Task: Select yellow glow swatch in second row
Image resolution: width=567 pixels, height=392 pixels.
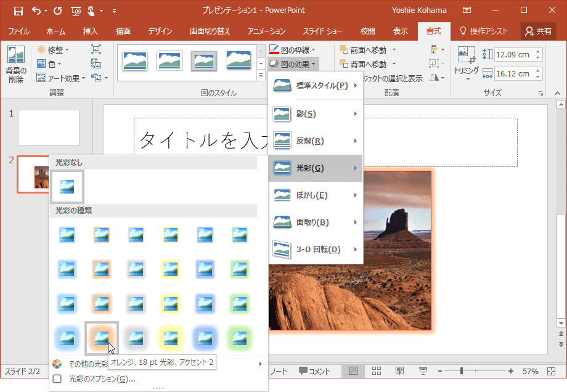Action: click(171, 269)
